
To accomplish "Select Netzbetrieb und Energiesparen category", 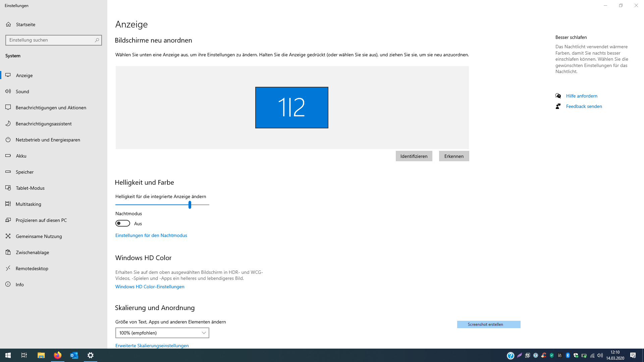I will (48, 140).
